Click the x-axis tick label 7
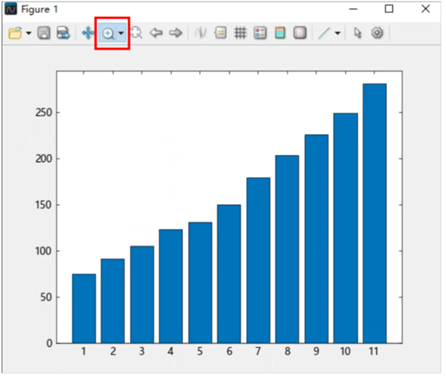Viewport: 446px width, 376px height. pyautogui.click(x=258, y=351)
